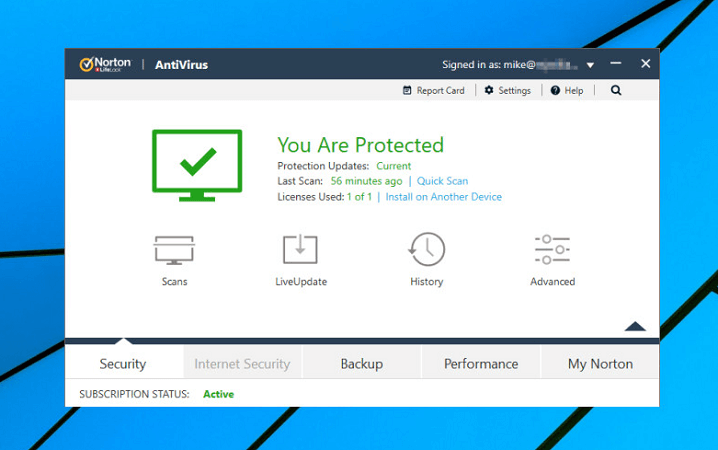Screen dimensions: 718x450
Task: Click the '1 of 1' licenses value
Action: (x=359, y=197)
